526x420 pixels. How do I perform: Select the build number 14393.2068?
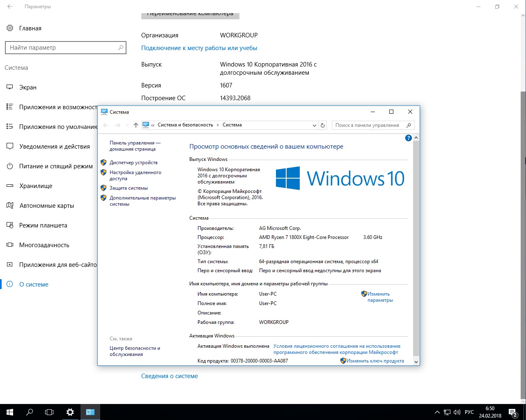point(235,98)
